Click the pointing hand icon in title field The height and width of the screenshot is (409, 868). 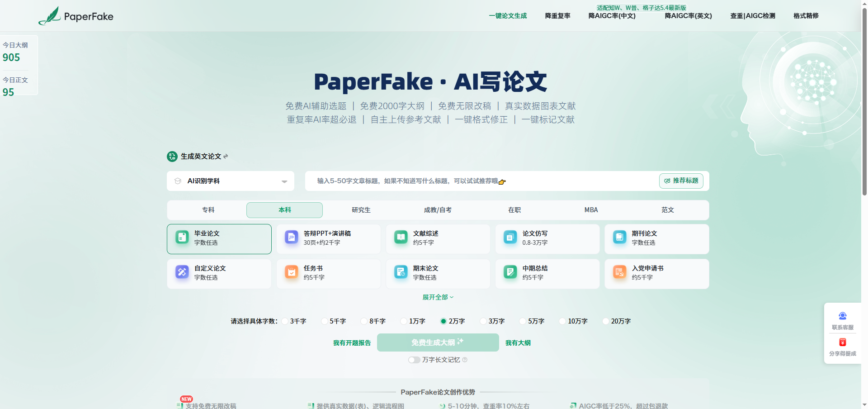click(502, 182)
